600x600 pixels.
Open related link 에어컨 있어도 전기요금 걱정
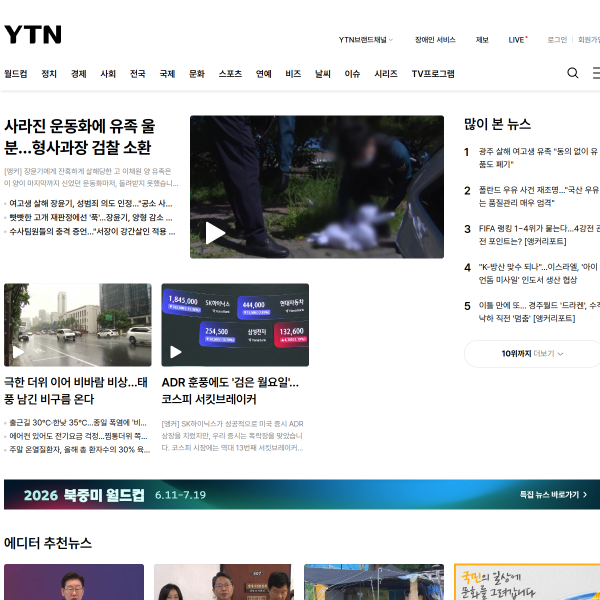pyautogui.click(x=78, y=436)
